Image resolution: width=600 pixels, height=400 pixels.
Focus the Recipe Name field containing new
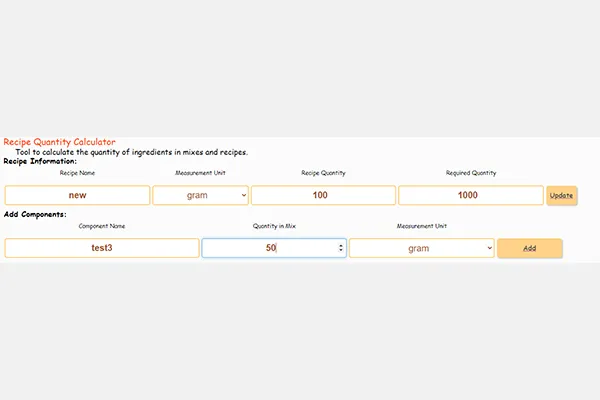pos(77,195)
